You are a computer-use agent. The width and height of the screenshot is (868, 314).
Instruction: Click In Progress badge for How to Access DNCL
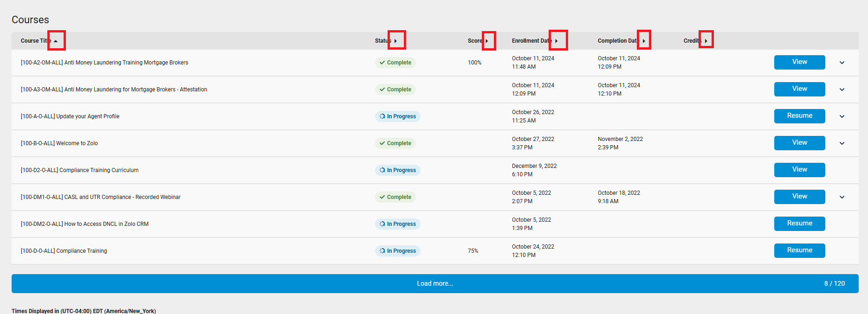click(x=397, y=224)
